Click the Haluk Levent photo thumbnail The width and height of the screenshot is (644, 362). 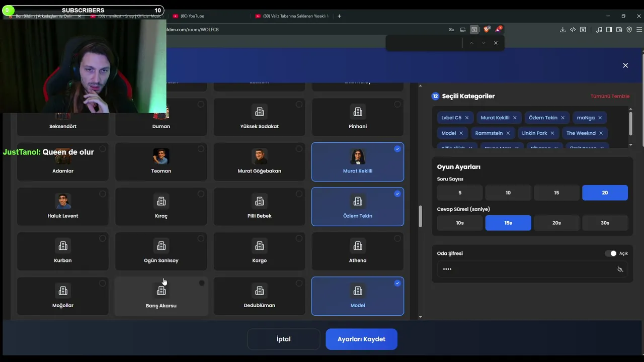click(63, 201)
